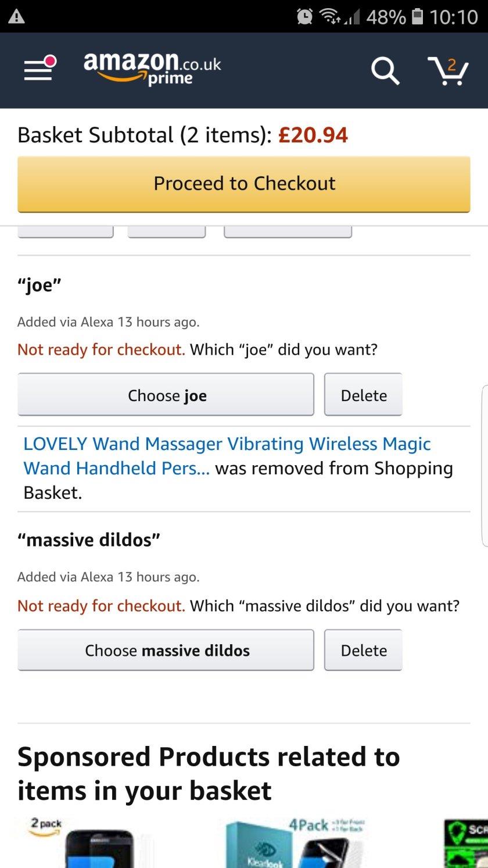
Task: Select Choose massive dildos
Action: (166, 650)
